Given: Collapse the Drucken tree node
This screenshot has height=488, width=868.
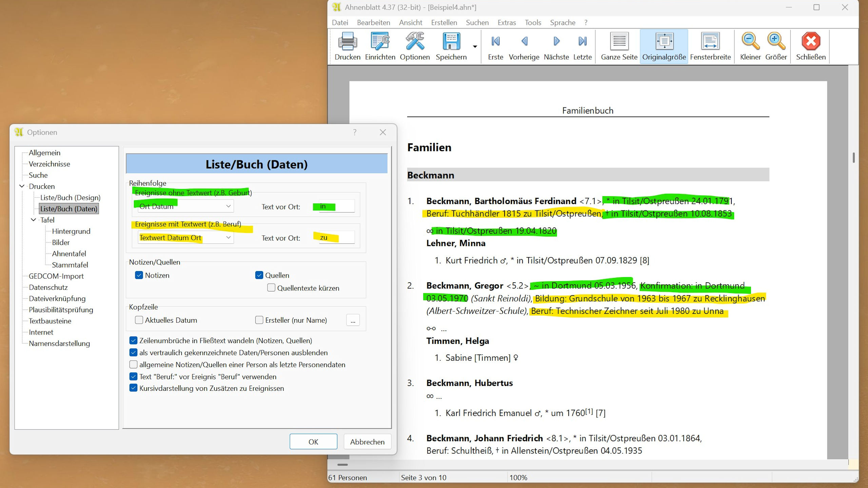Looking at the screenshot, I should point(22,186).
